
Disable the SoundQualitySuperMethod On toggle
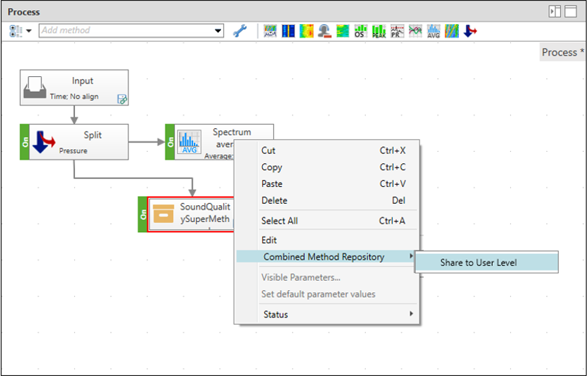pos(143,214)
